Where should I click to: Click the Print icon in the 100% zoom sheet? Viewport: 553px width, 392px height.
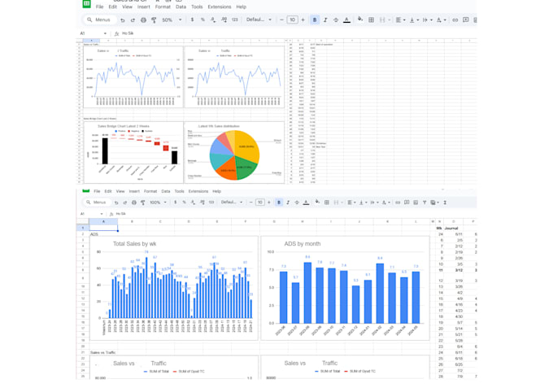[134, 203]
